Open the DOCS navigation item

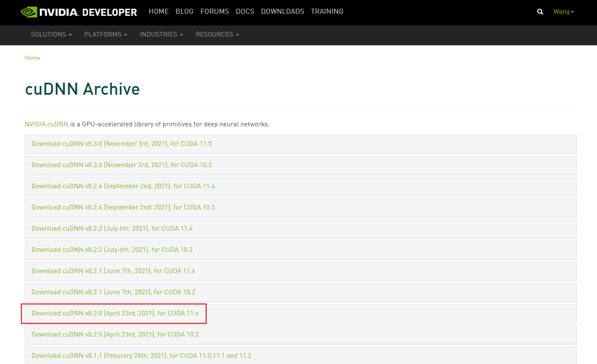245,11
